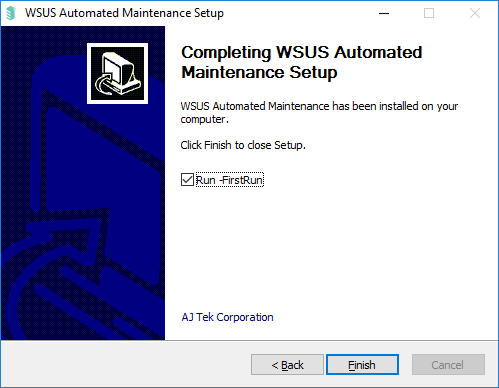Viewport: 499px width, 388px height.
Task: Click the "Run -FirstRun" label text
Action: (229, 180)
